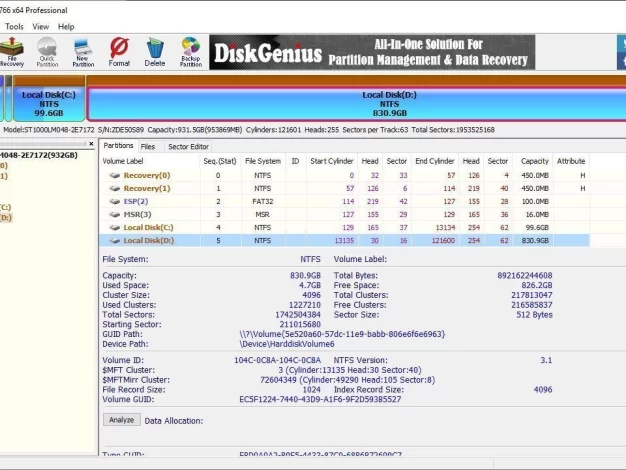Sort by the Start Cylinder column header
The image size is (626, 470).
tap(332, 161)
